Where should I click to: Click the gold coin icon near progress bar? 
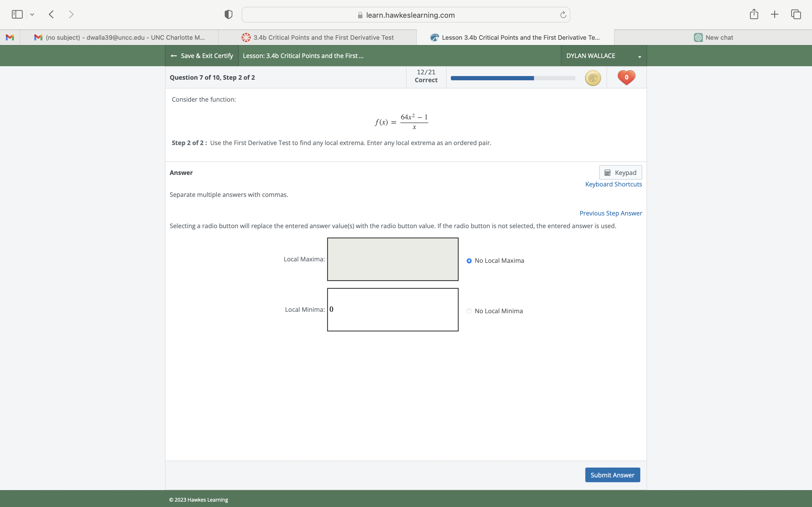click(x=593, y=77)
